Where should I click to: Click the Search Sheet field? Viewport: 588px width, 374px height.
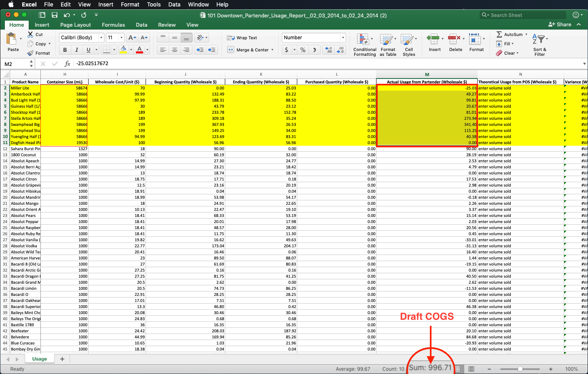[523, 15]
